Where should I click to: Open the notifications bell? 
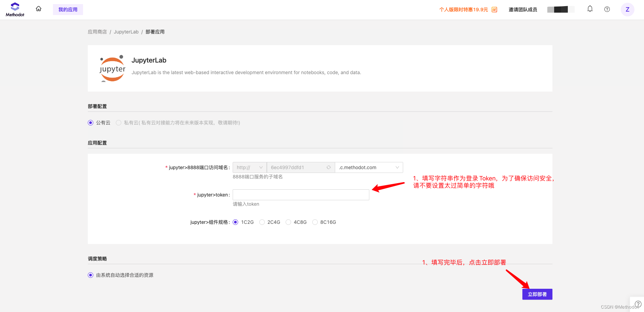click(590, 9)
